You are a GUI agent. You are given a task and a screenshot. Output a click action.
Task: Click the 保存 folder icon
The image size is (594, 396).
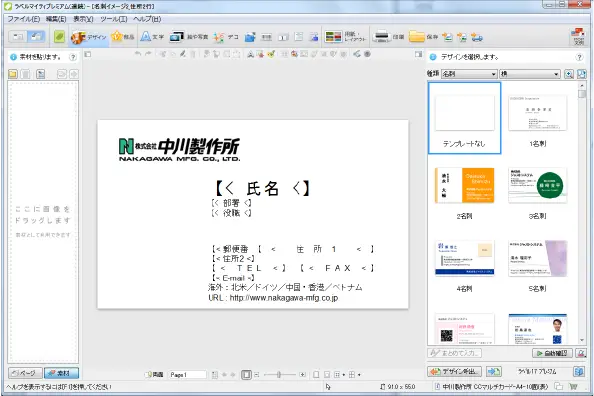(x=417, y=37)
